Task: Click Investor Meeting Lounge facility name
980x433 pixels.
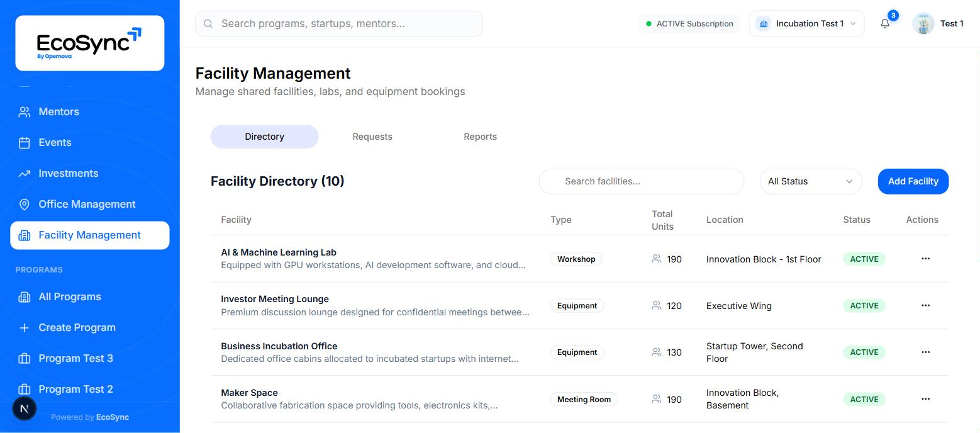Action: [x=275, y=299]
